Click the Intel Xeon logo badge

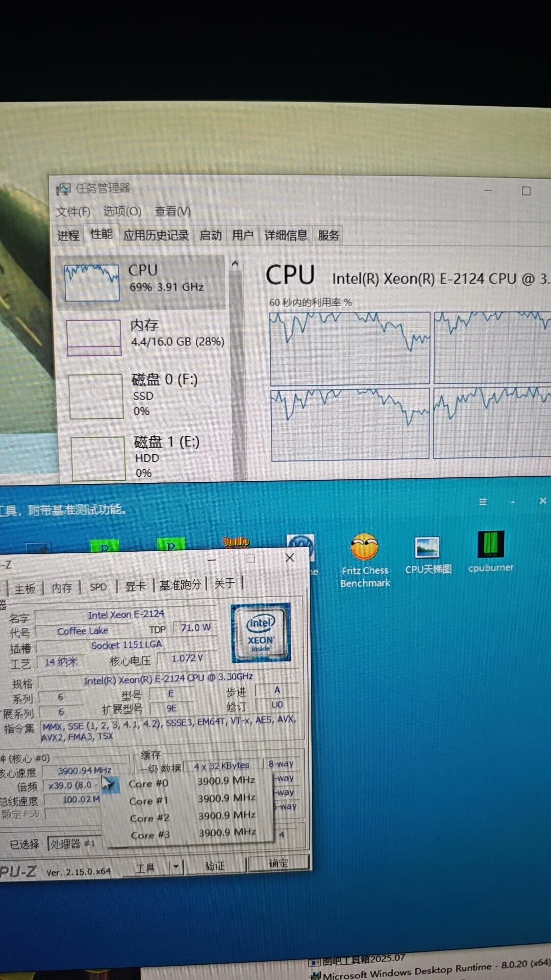(261, 633)
